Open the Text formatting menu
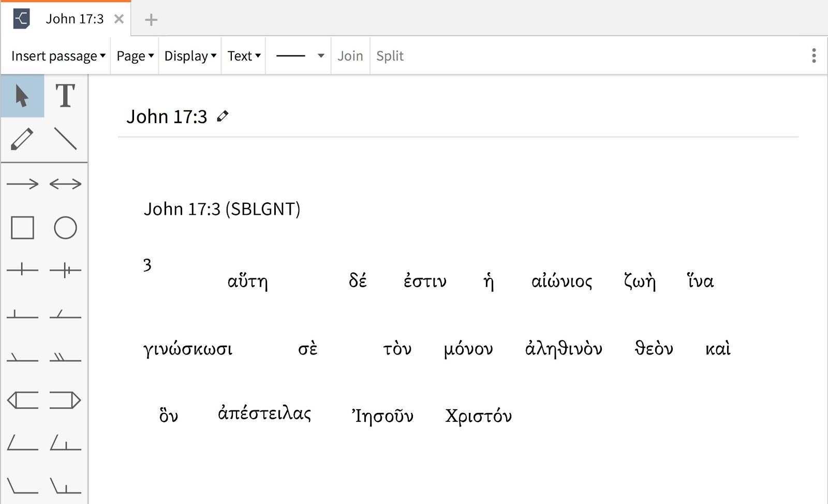This screenshot has height=504, width=828. tap(244, 56)
